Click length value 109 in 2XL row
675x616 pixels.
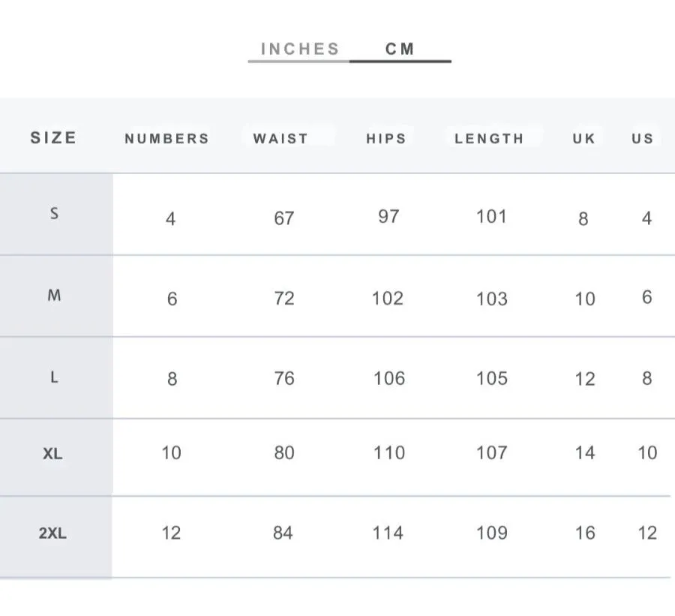click(x=492, y=533)
